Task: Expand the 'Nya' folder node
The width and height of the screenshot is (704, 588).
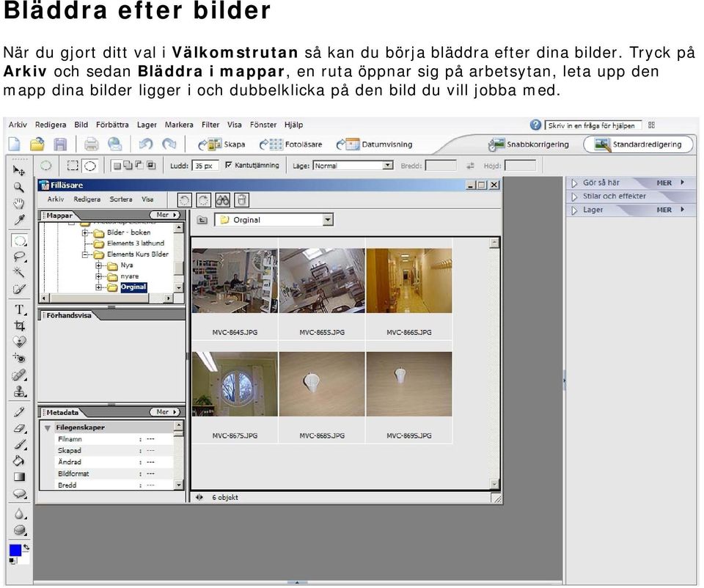Action: (x=99, y=265)
